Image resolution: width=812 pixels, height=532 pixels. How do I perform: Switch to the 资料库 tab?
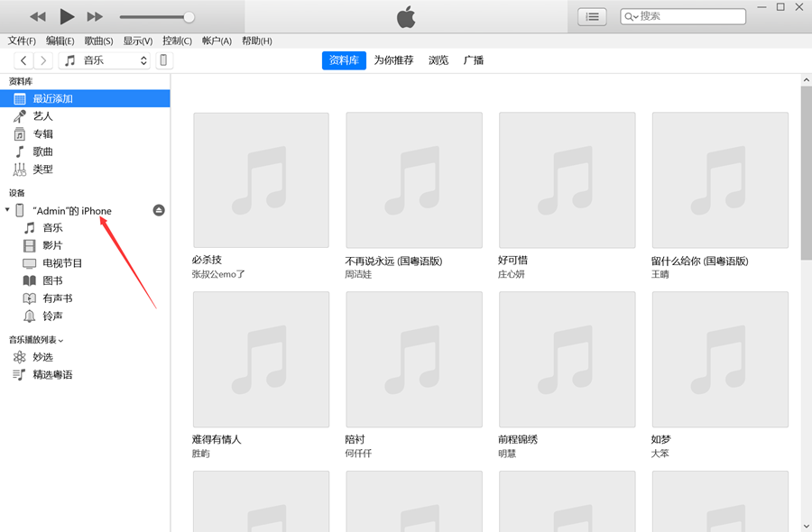coord(344,60)
